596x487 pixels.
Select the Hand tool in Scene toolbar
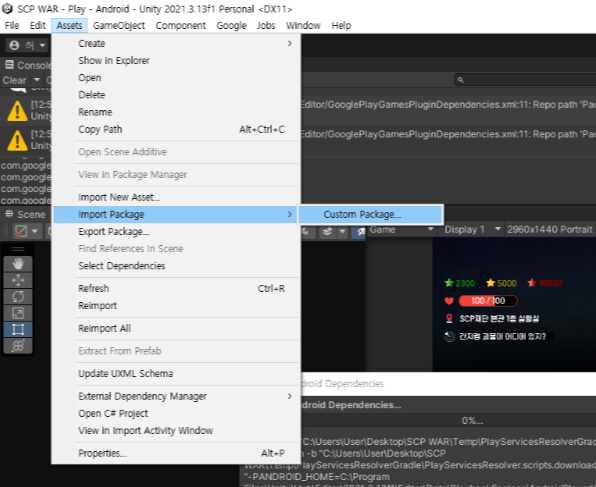(x=18, y=263)
